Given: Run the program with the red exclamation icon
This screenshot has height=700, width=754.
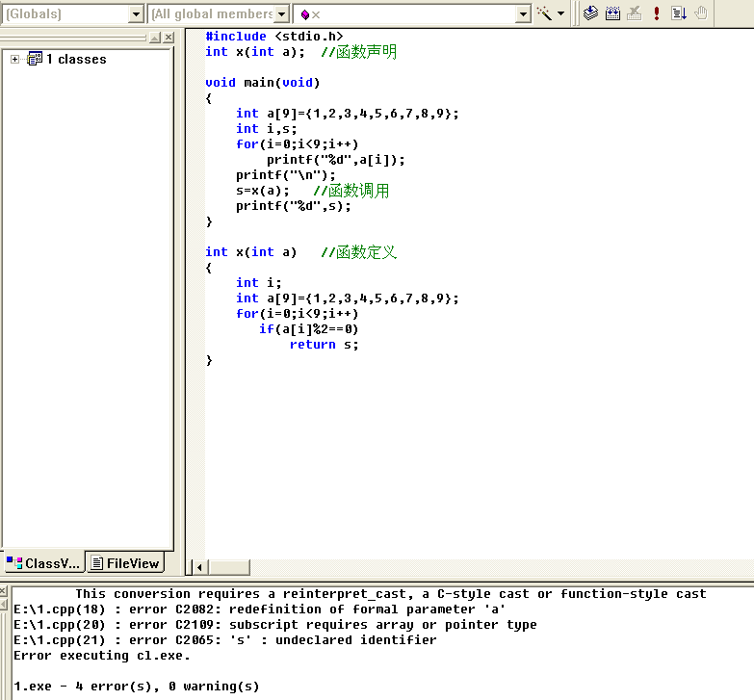Looking at the screenshot, I should point(657,13).
